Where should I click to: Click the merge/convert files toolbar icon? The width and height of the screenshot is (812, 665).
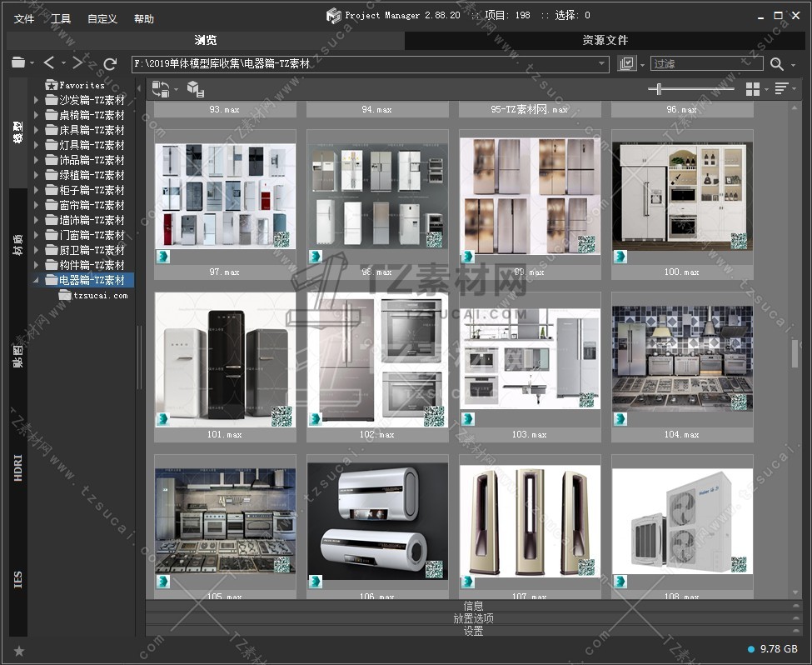(x=161, y=89)
